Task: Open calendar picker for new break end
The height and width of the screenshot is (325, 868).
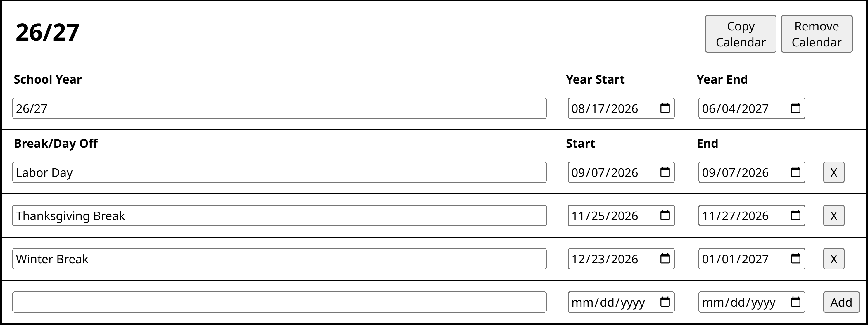Action: pyautogui.click(x=795, y=302)
